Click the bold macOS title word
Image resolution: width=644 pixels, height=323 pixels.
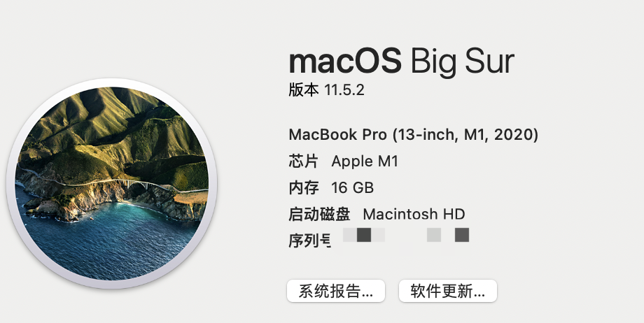point(345,61)
